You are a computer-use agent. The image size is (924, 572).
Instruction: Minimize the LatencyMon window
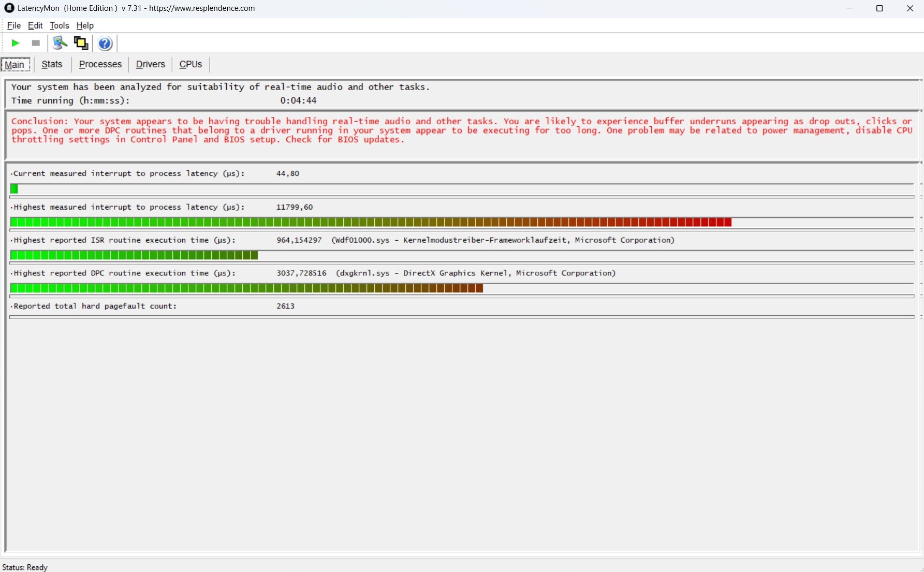[849, 8]
